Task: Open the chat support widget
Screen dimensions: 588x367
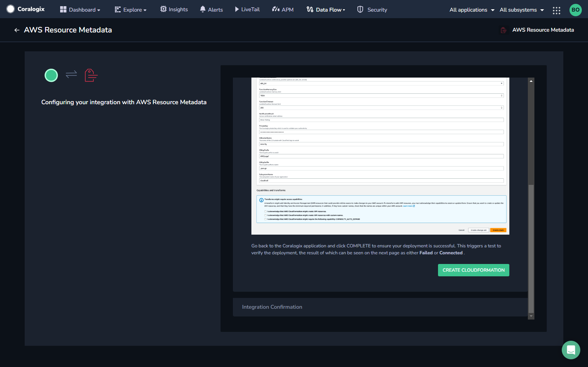Action: (571, 350)
